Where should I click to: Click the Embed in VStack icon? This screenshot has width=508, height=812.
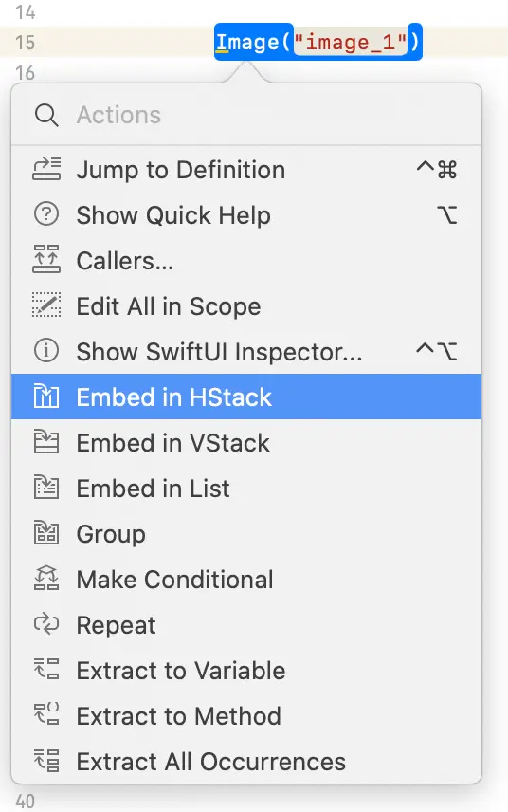46,442
